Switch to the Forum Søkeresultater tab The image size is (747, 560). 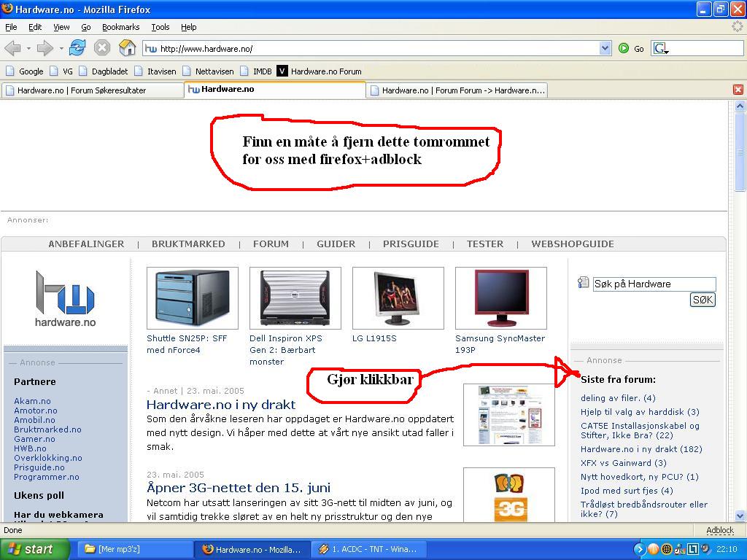(x=93, y=90)
